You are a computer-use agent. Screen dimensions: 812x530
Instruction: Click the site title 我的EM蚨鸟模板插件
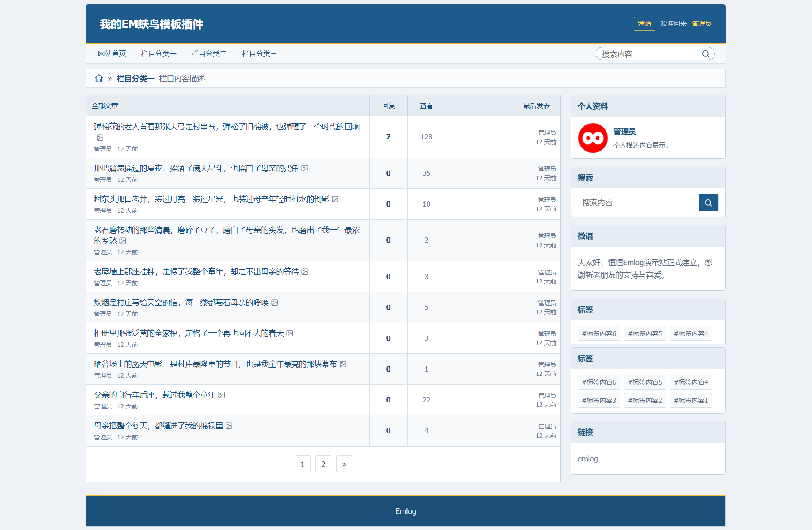point(151,24)
